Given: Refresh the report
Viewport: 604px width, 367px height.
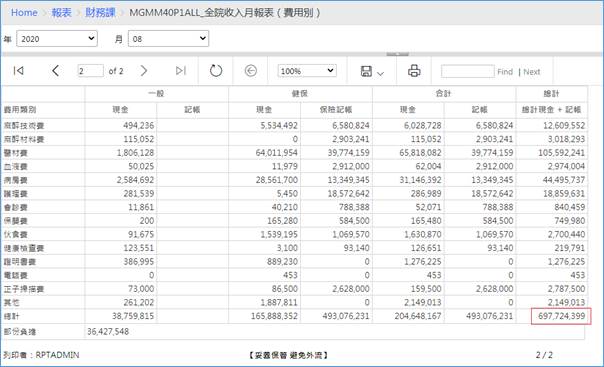Looking at the screenshot, I should point(216,71).
